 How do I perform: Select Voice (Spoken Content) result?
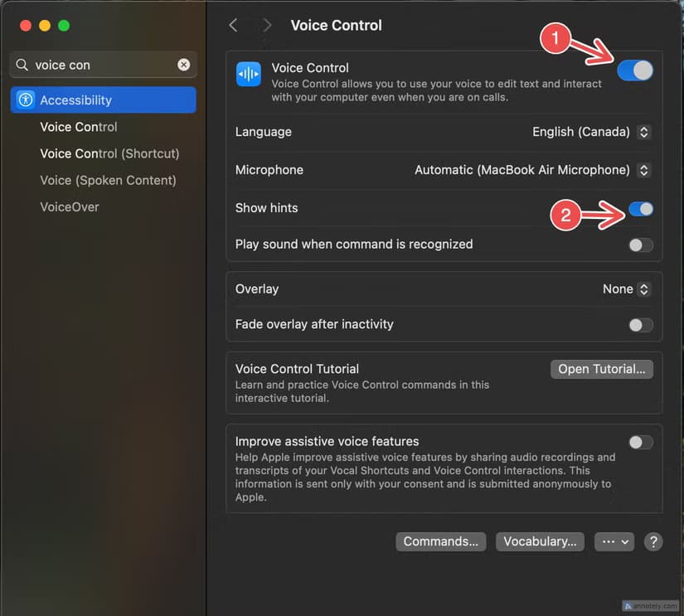pos(108,180)
